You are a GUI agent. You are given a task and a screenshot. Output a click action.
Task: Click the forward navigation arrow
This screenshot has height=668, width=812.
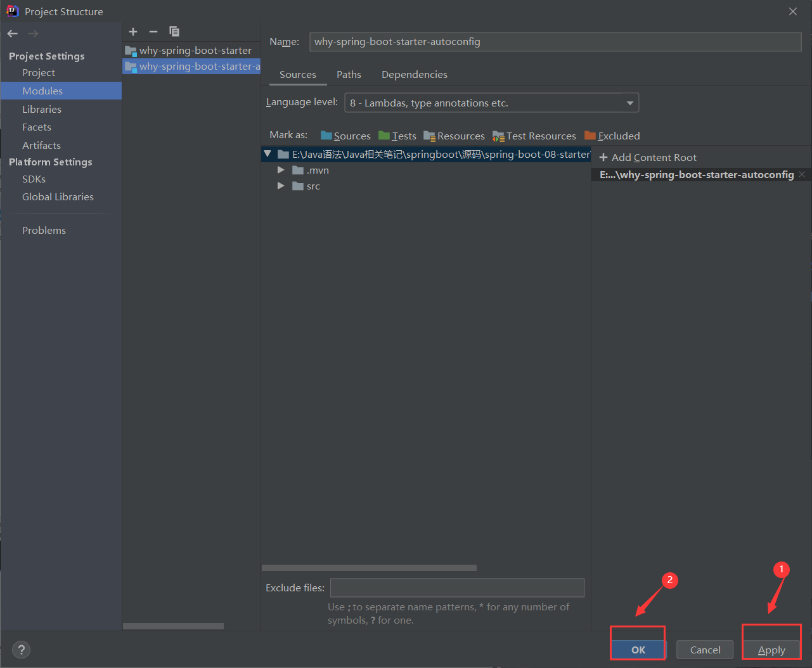(33, 34)
